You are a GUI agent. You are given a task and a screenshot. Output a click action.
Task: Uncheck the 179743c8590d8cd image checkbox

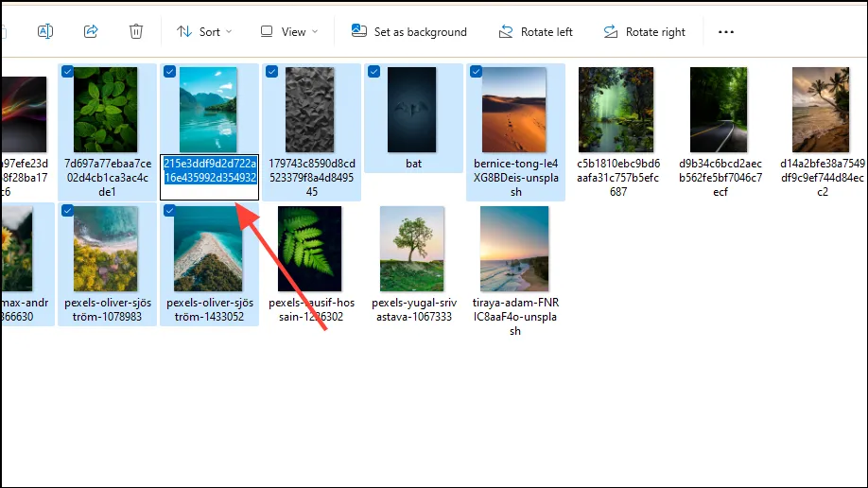(x=271, y=72)
